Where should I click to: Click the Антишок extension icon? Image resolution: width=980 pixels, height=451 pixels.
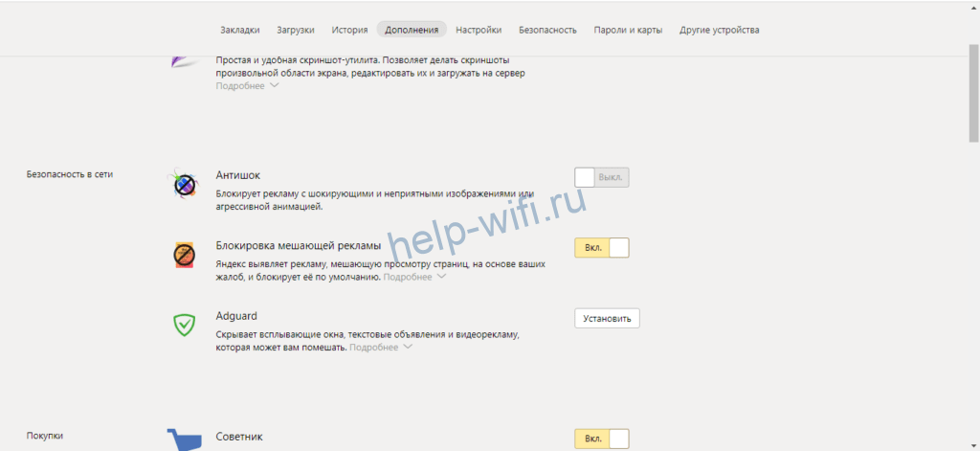(x=185, y=185)
